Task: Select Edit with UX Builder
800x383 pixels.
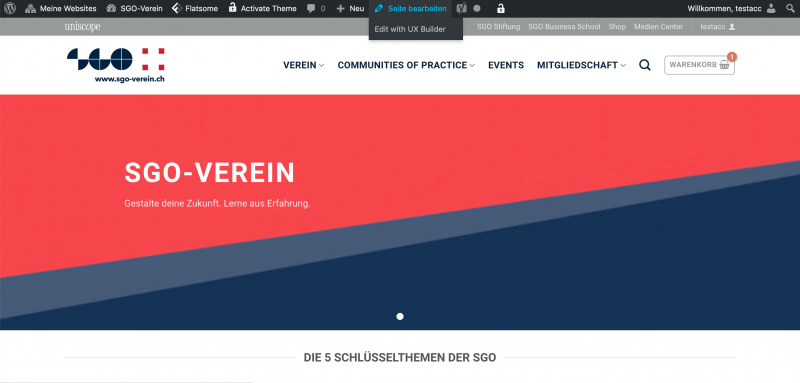Action: tap(410, 29)
